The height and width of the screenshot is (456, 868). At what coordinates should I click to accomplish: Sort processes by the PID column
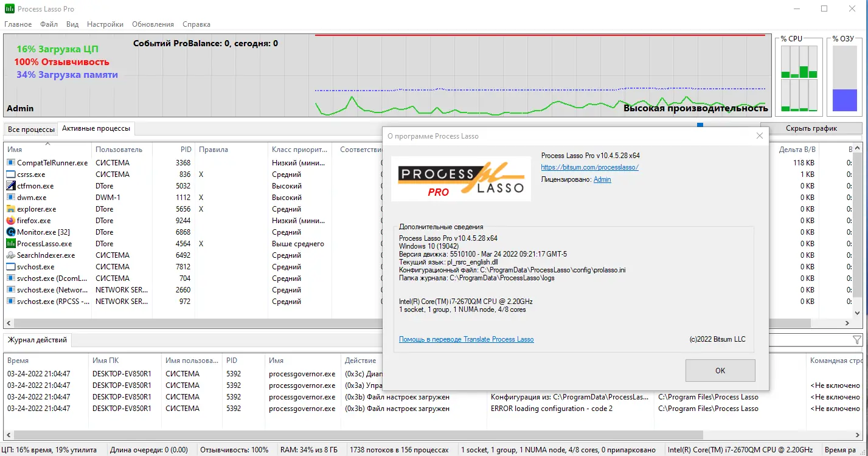173,150
